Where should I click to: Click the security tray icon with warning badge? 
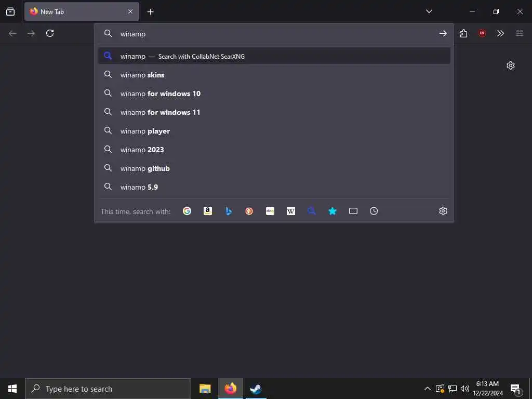point(440,389)
